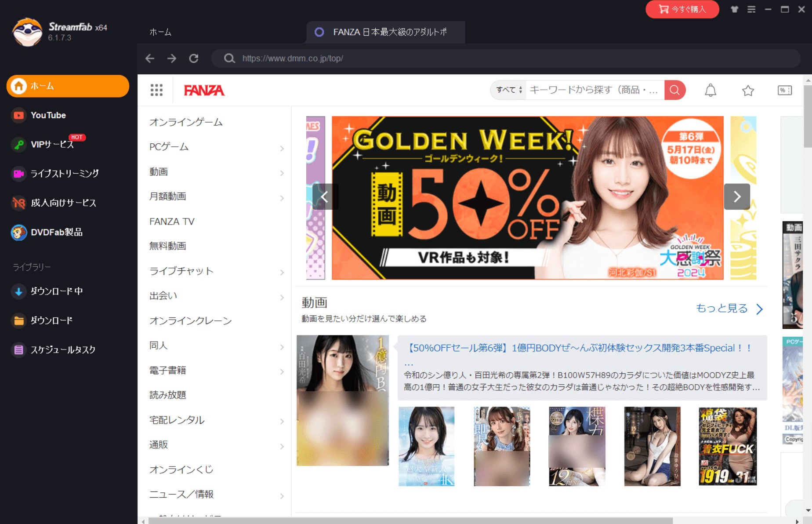Click the 今すぐ購入 buy now button
The image size is (812, 524).
click(x=682, y=9)
